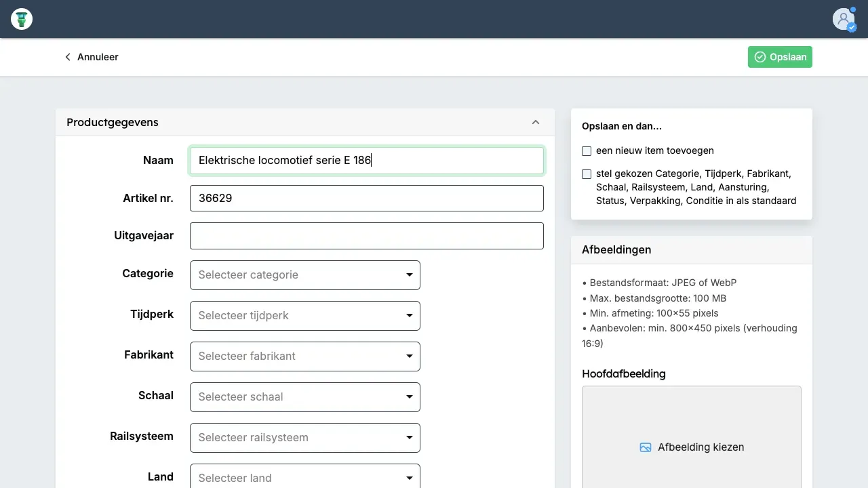Screen dimensions: 868x488
Task: Click the empty Uitgavejaar input
Action: (366, 236)
